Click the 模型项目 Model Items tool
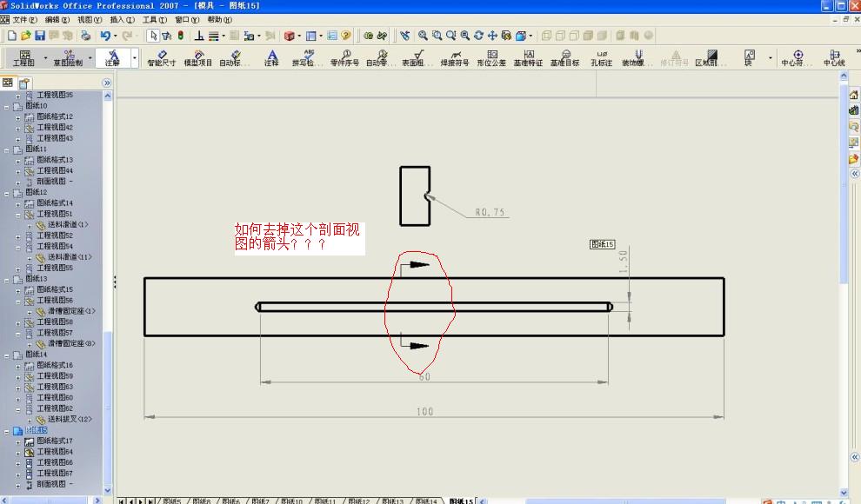 tap(198, 58)
